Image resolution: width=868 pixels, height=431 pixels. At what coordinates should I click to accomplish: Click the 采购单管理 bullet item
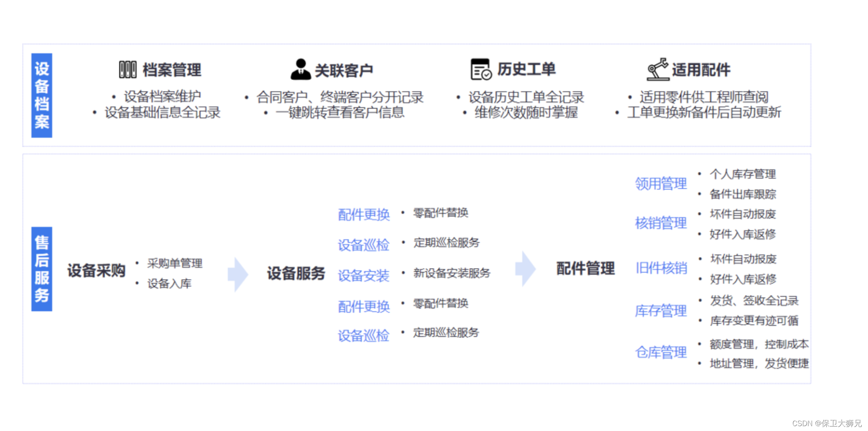[x=175, y=263]
